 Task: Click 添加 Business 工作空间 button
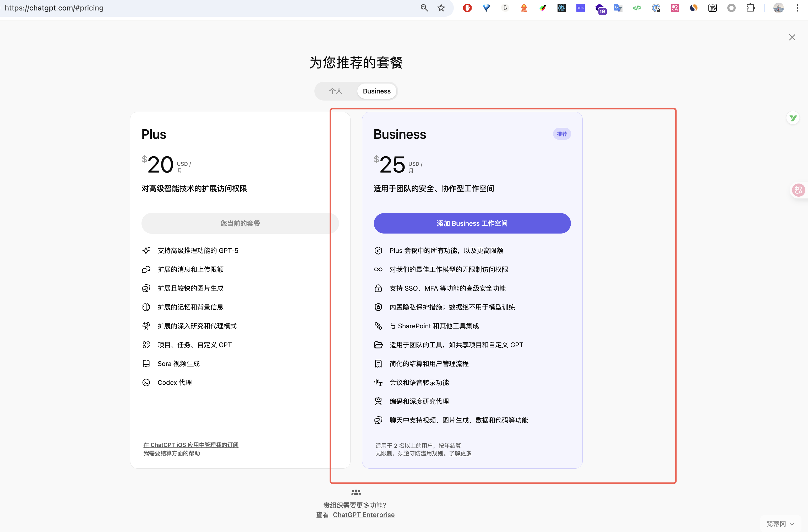472,223
